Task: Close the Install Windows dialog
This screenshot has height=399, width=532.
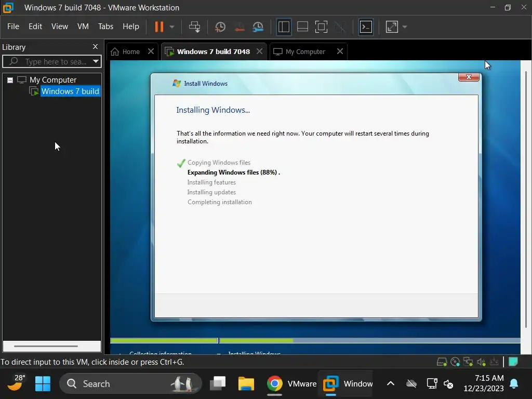Action: (469, 77)
